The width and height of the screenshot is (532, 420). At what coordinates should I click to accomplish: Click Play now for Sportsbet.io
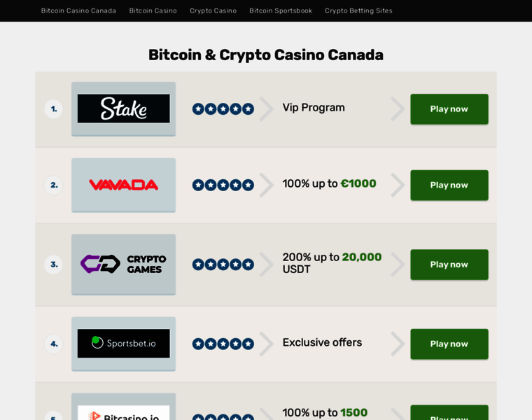point(449,344)
